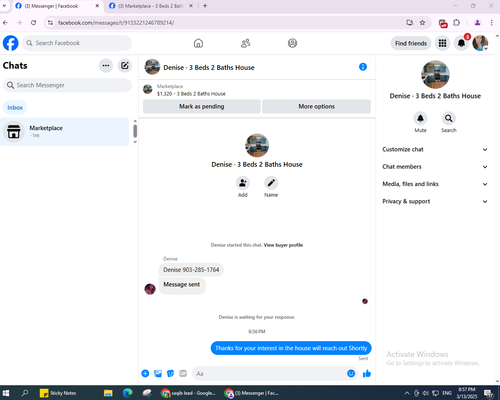Open the Home feed icon

pyautogui.click(x=198, y=43)
